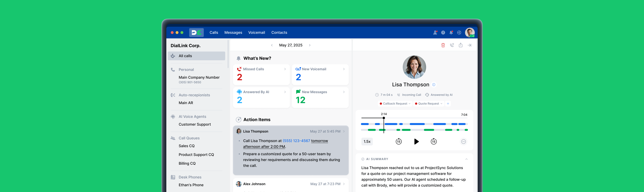The height and width of the screenshot is (192, 644).
Task: Rewind the recording 15 seconds
Action: (399, 141)
